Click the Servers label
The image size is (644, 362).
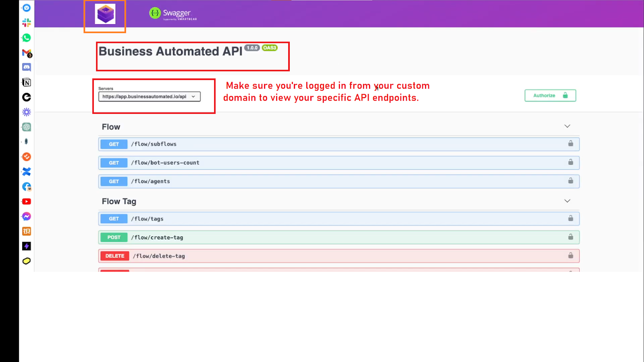pos(106,88)
